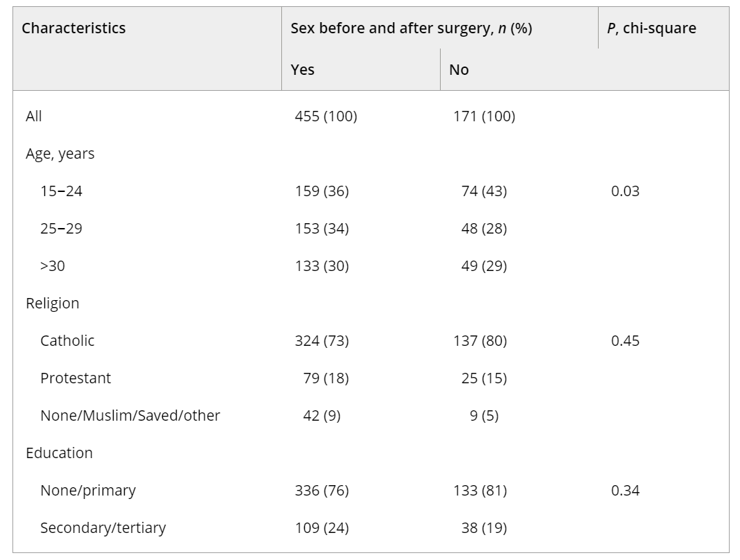Click the 'P, chi-square' column header
Viewport: 740px width, 560px height.
pos(651,28)
